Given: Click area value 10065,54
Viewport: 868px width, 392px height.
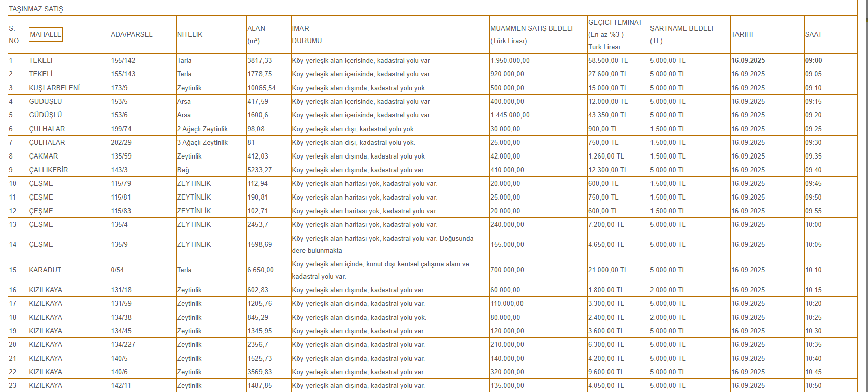Looking at the screenshot, I should pyautogui.click(x=262, y=88).
